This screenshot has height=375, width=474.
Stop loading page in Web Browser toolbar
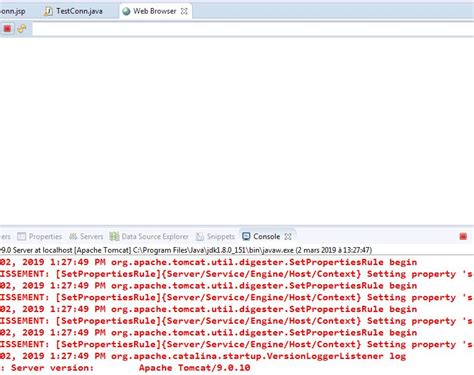pyautogui.click(x=7, y=29)
